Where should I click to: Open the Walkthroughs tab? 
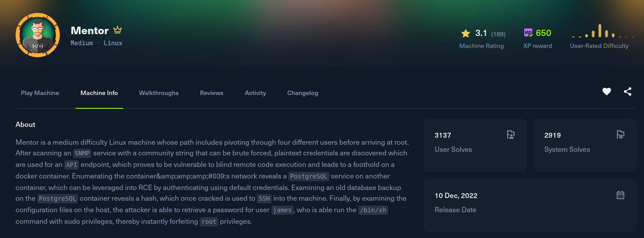tap(159, 93)
